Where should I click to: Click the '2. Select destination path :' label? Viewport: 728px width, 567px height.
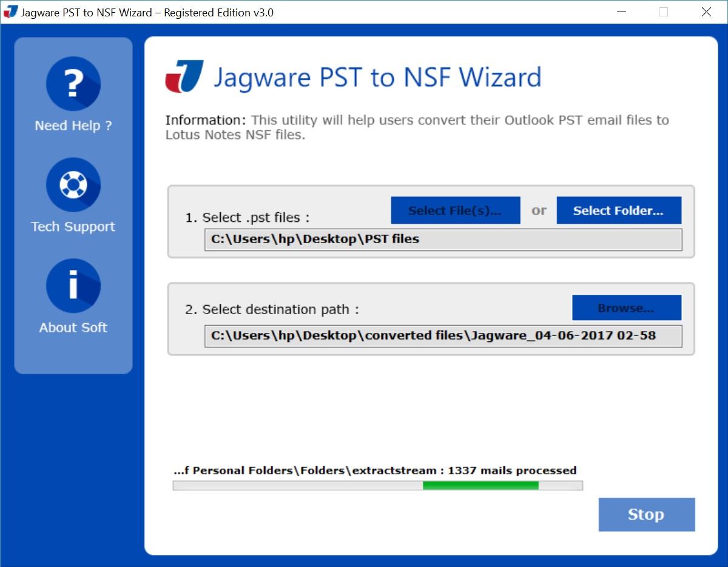click(272, 310)
